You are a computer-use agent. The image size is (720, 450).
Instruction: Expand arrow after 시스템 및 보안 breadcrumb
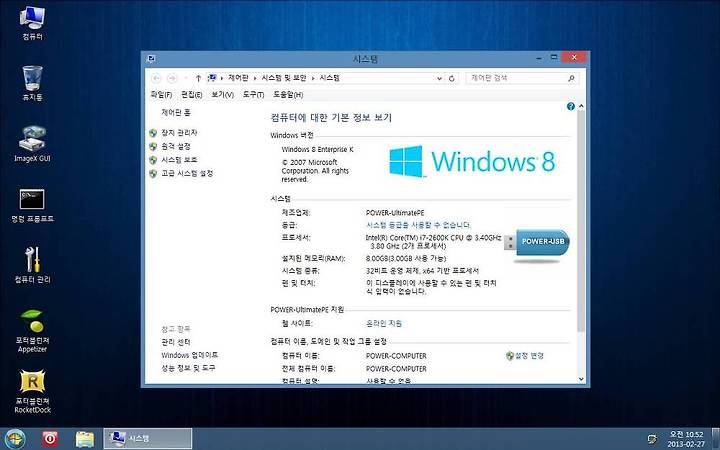[x=313, y=79]
